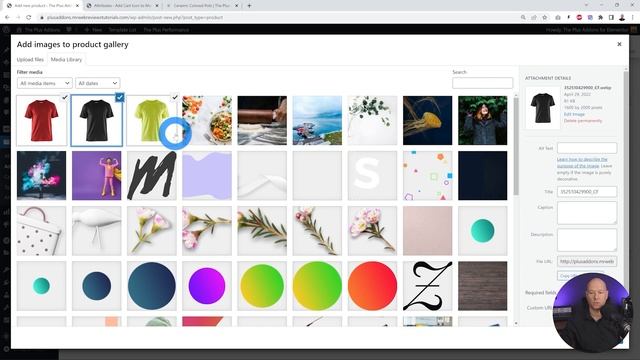Screen dimensions: 640x360
Task: Select the ornate letter Z thumbnail
Action: tap(427, 286)
